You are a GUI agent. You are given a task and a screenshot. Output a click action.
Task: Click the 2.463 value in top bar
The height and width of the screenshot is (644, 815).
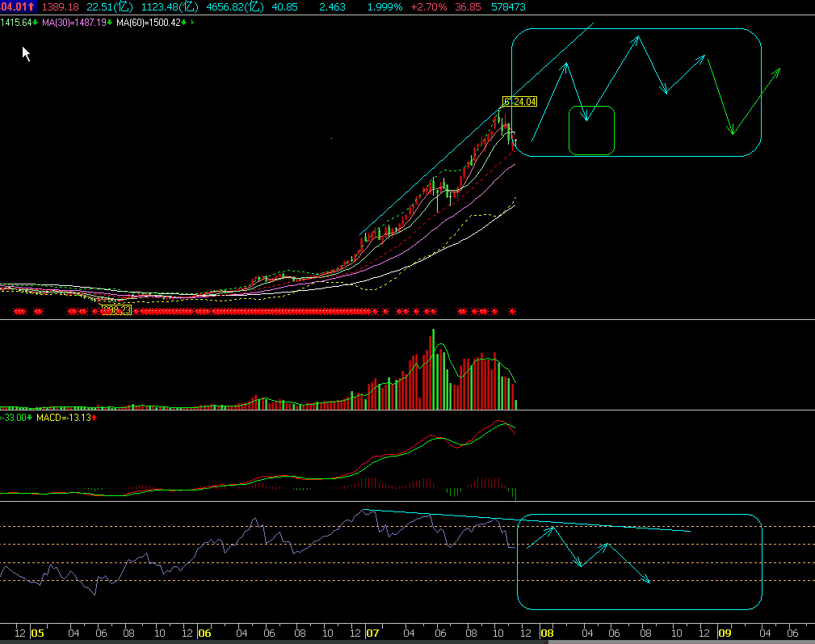pyautogui.click(x=332, y=7)
